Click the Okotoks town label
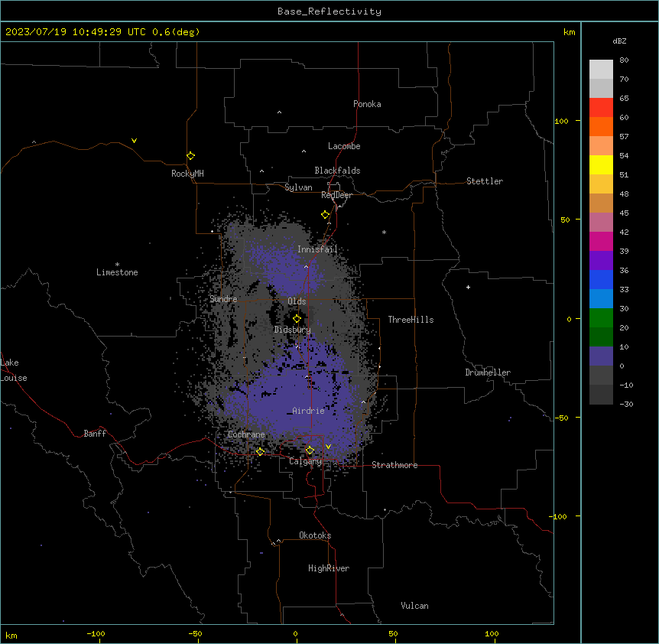This screenshot has height=644, width=659. (x=315, y=535)
